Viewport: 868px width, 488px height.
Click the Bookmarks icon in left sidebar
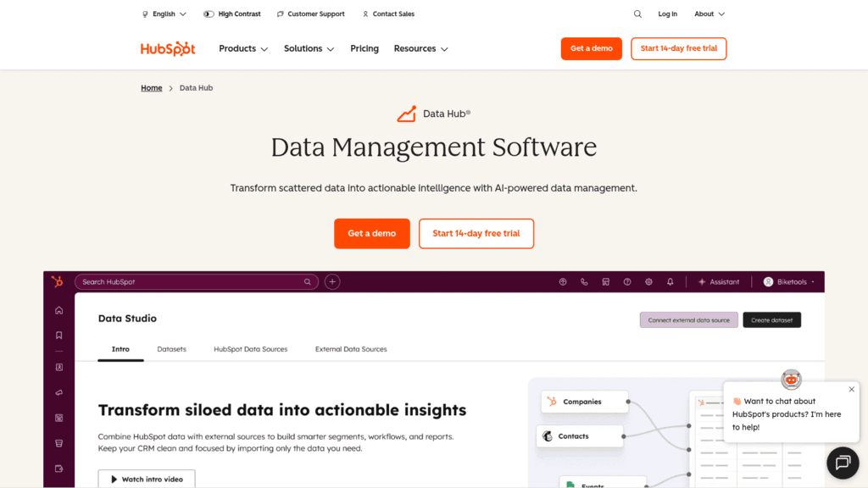point(59,335)
